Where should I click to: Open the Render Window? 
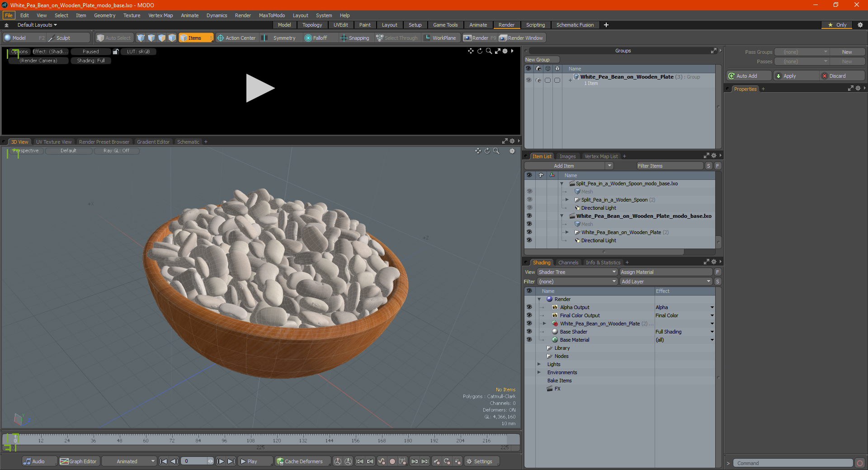point(522,38)
